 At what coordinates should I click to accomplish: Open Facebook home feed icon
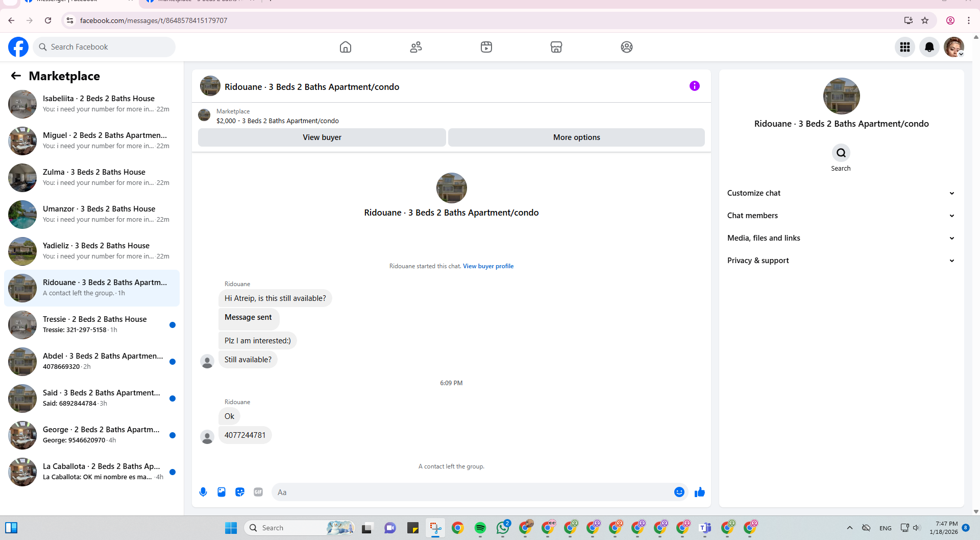point(346,47)
